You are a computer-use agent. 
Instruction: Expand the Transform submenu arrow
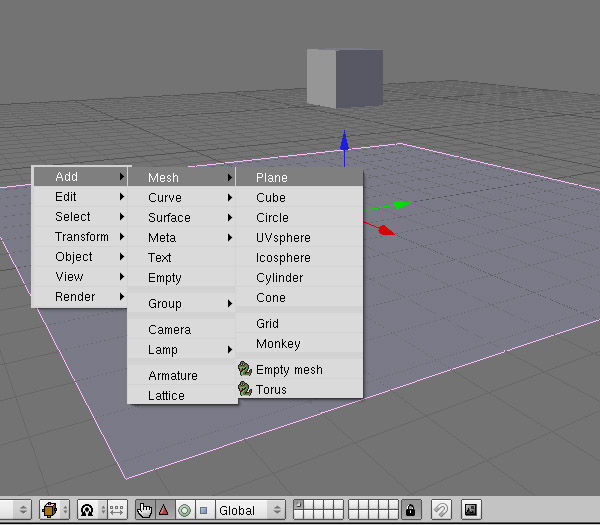coord(122,236)
